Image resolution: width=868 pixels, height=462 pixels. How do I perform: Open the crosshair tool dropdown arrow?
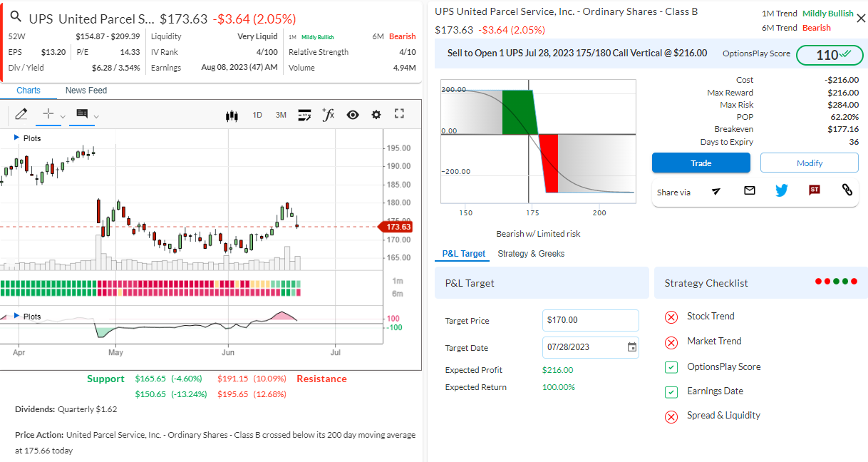[x=63, y=116]
